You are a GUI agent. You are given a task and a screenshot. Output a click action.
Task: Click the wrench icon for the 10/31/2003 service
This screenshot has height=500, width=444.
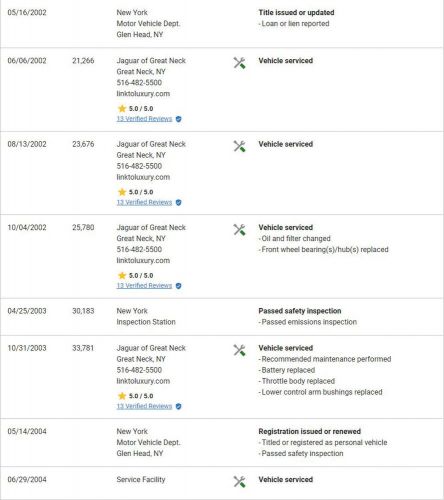[x=239, y=350]
